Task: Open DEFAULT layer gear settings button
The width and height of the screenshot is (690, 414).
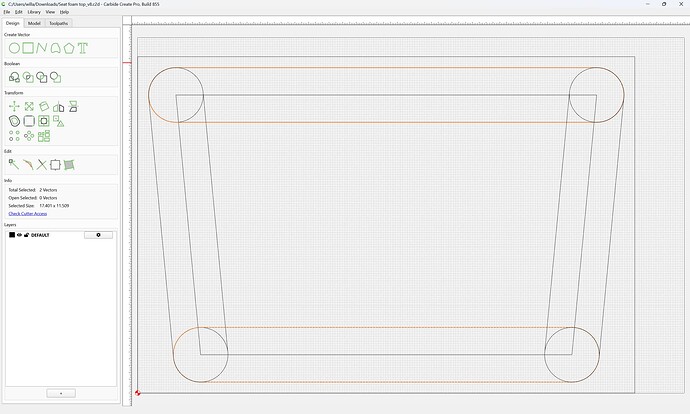Action: [98, 235]
